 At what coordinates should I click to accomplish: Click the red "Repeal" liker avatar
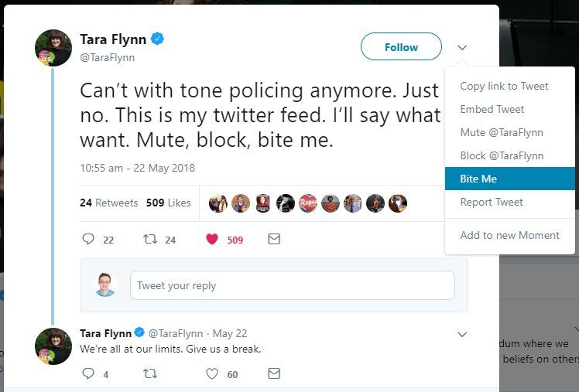click(x=308, y=203)
